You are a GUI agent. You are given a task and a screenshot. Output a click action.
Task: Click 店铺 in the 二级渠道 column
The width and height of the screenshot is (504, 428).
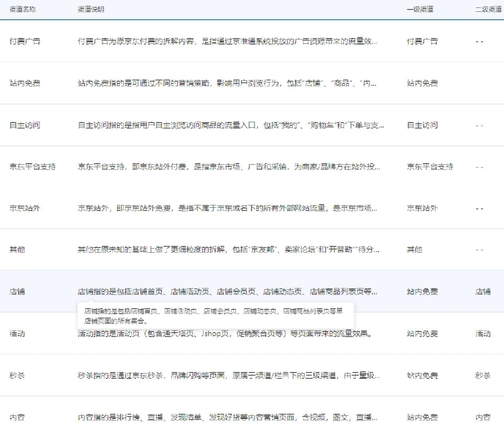click(483, 292)
